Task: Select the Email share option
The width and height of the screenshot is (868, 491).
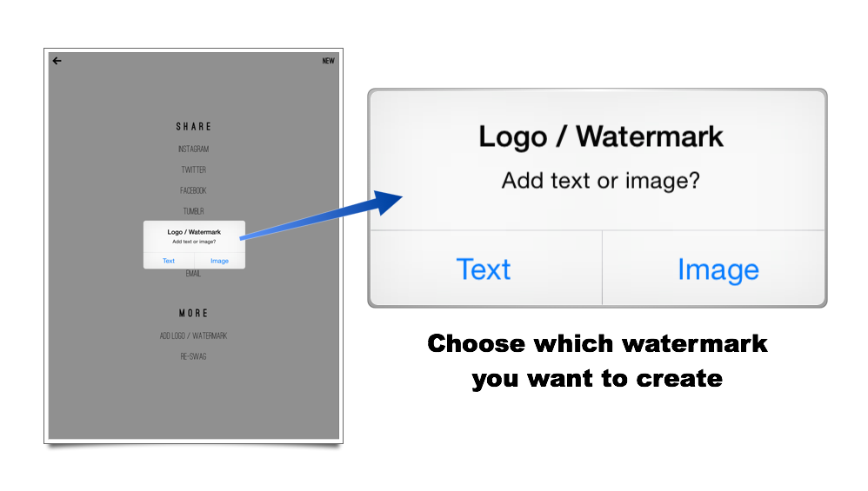Action: click(193, 274)
